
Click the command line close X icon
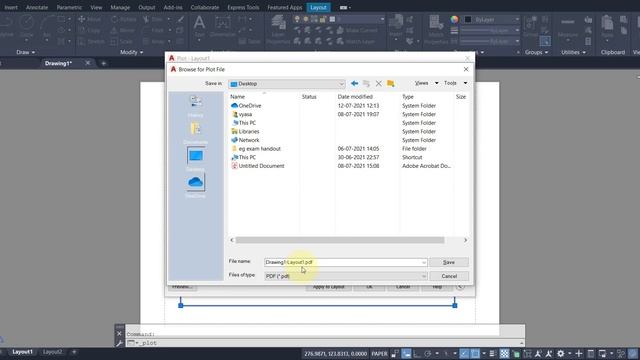pos(119,334)
